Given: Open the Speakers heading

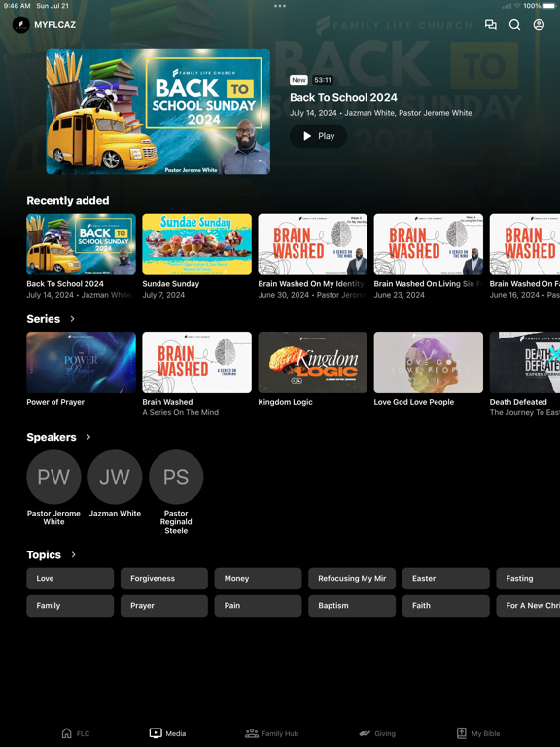Looking at the screenshot, I should click(x=52, y=437).
